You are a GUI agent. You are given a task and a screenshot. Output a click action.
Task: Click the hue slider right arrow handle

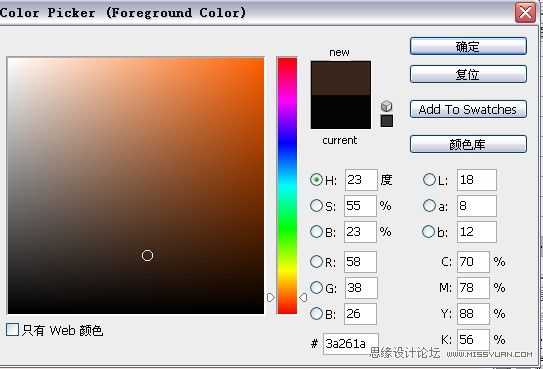tap(303, 297)
